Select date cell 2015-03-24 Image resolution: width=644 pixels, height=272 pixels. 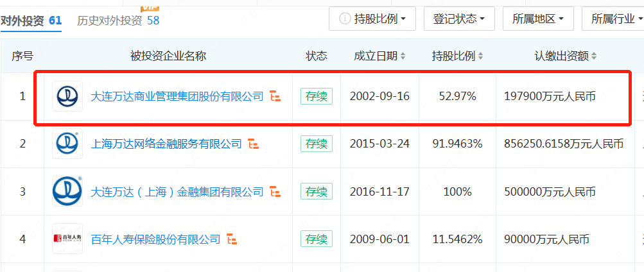379,144
